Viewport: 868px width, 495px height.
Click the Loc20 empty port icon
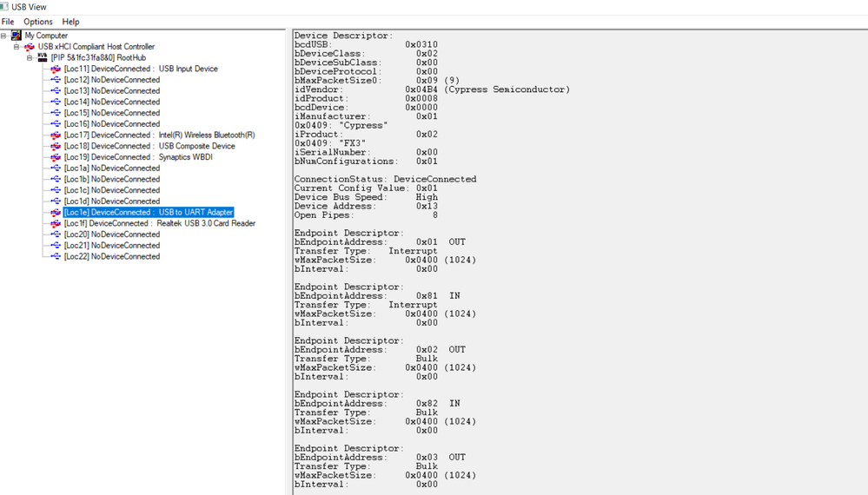[x=56, y=234]
